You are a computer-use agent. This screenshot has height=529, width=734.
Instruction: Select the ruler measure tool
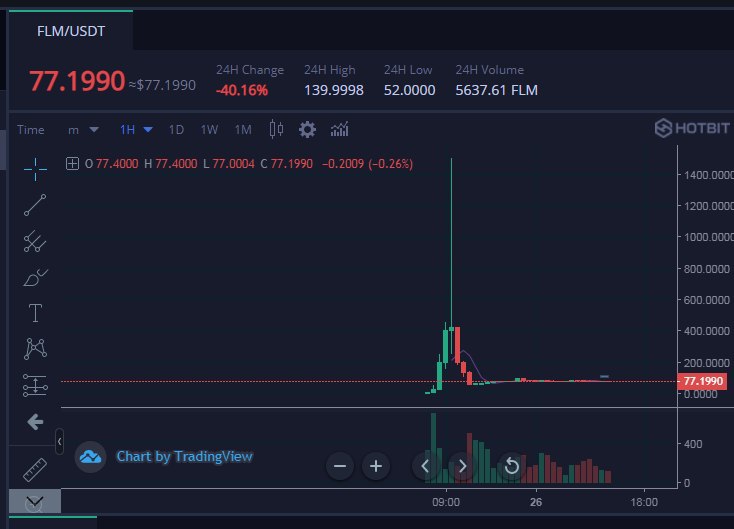coord(35,470)
